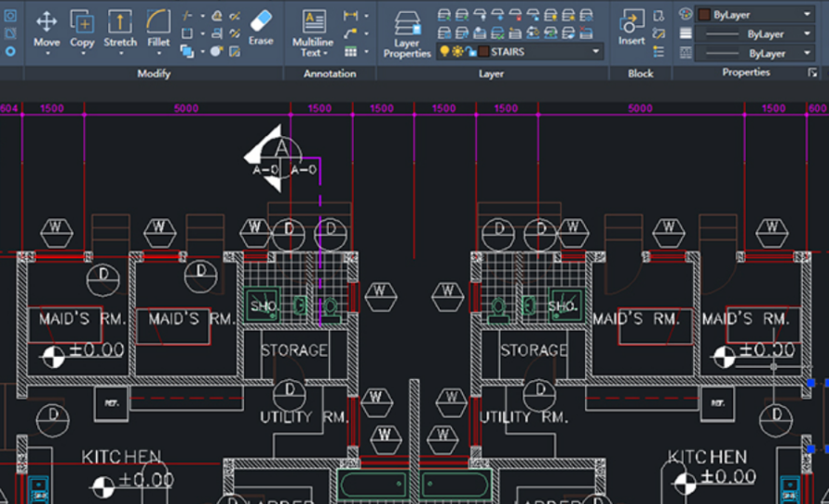The width and height of the screenshot is (829, 504).
Task: Click the overlapping blue squares Modify icon
Action: pos(186,51)
